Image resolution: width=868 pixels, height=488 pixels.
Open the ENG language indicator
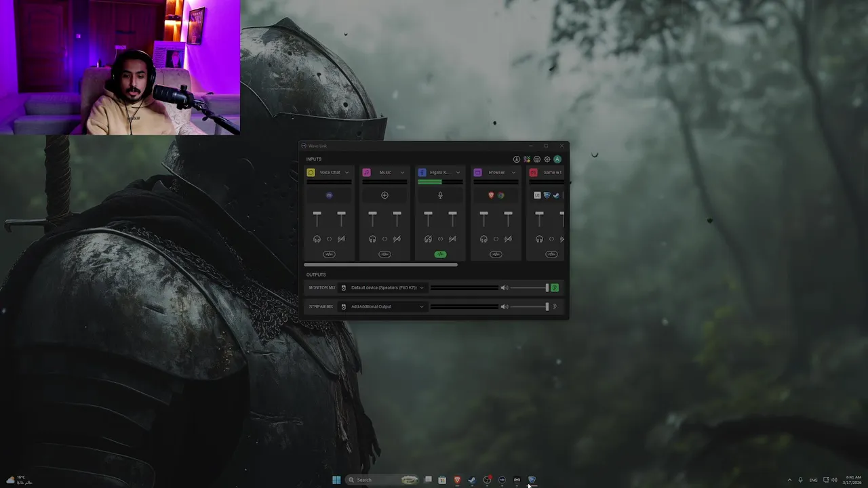[813, 480]
